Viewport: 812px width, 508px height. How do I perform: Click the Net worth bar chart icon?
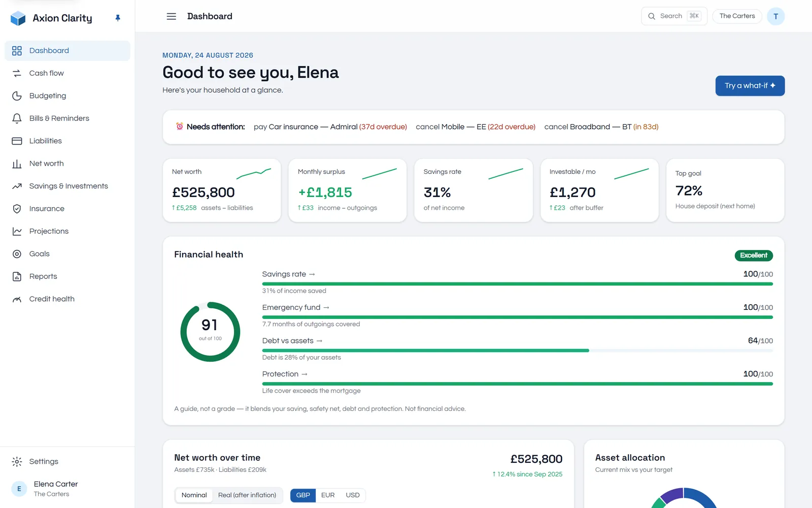tap(17, 164)
